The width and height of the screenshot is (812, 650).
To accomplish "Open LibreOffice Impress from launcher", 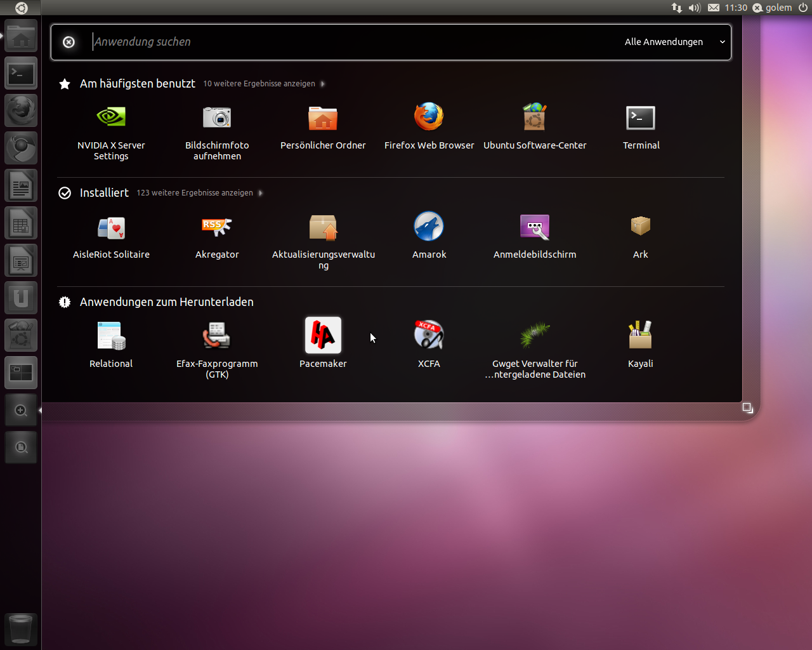I will click(21, 261).
